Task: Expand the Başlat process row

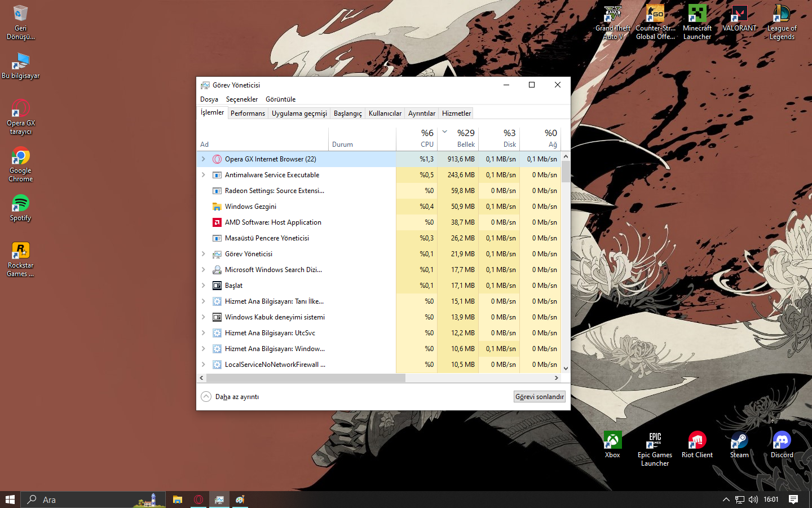Action: click(x=204, y=286)
